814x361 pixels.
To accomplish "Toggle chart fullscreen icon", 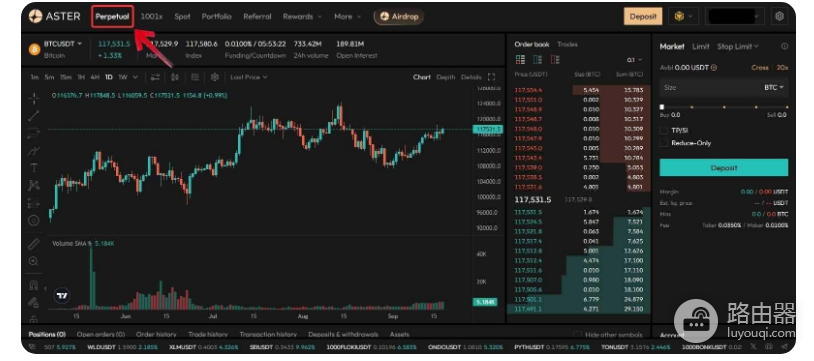I will pyautogui.click(x=491, y=77).
